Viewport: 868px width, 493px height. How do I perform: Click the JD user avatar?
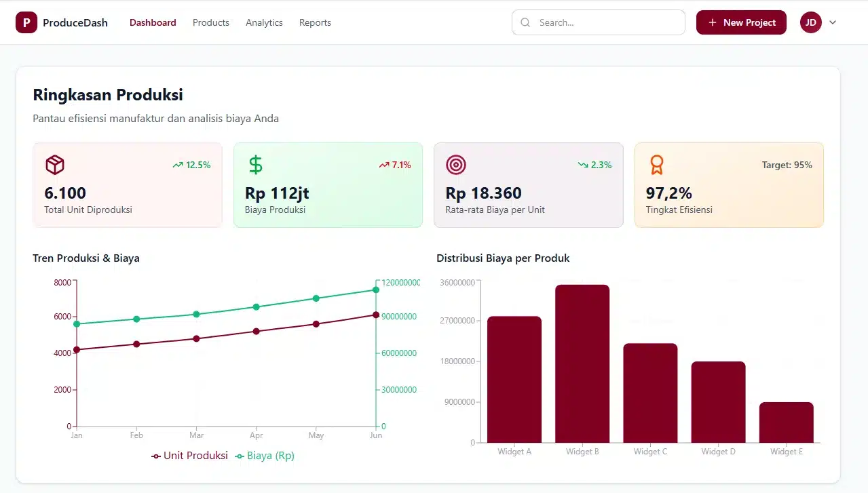point(811,22)
